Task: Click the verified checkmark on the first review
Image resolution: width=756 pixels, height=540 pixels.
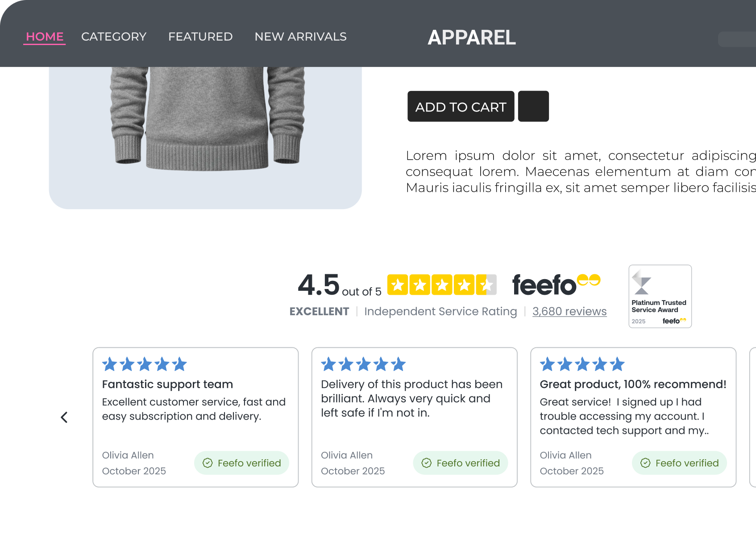Action: coord(208,463)
